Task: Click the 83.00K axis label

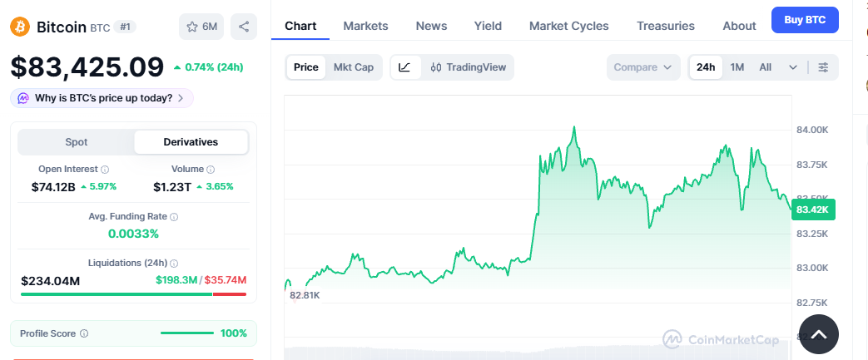Action: [812, 269]
